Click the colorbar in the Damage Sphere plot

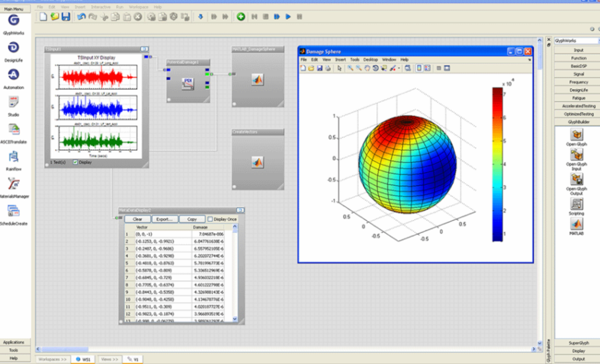(497, 164)
